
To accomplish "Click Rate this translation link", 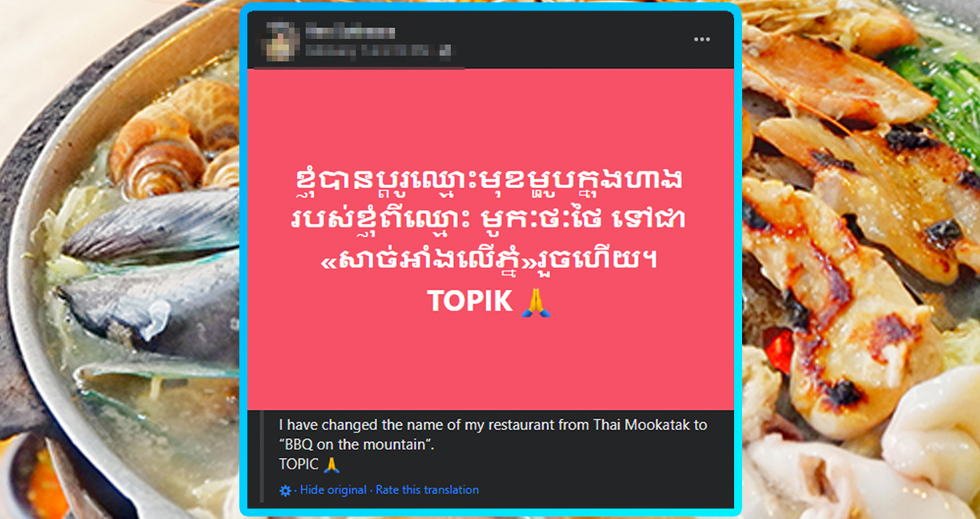I will click(428, 489).
